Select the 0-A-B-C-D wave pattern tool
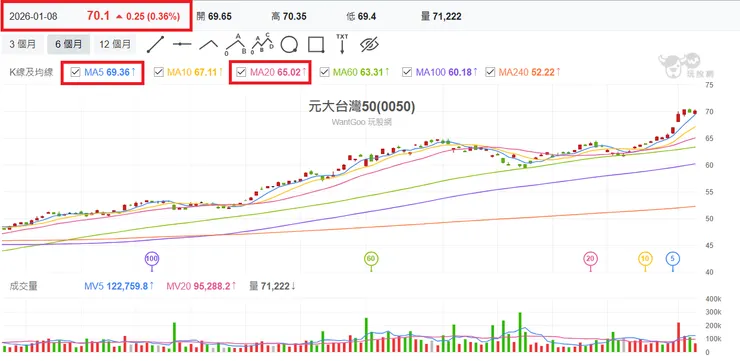The image size is (740, 361). point(263,44)
